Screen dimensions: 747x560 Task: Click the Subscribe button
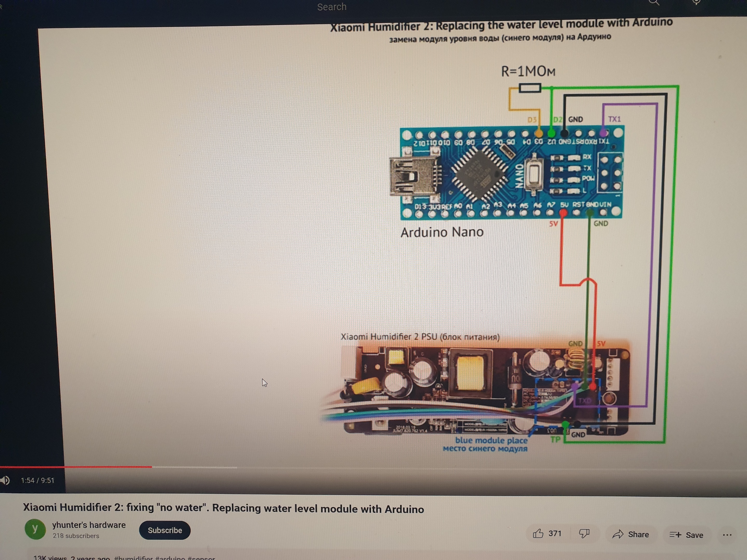coord(165,530)
